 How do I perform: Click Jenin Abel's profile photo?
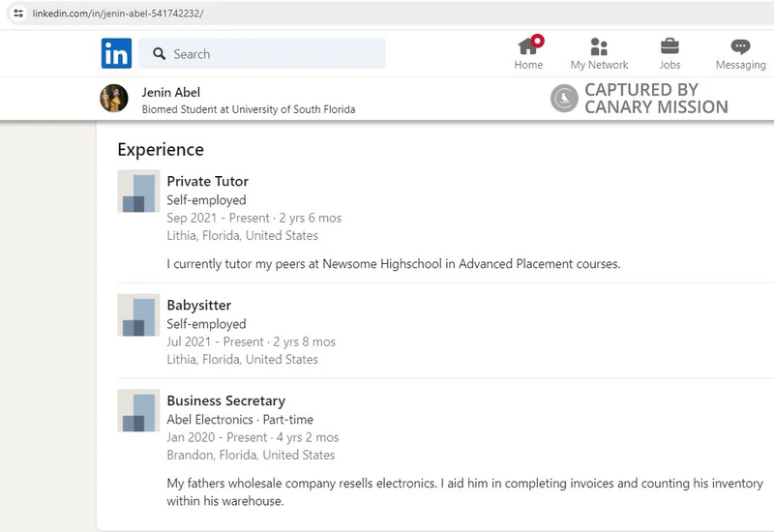pos(114,99)
